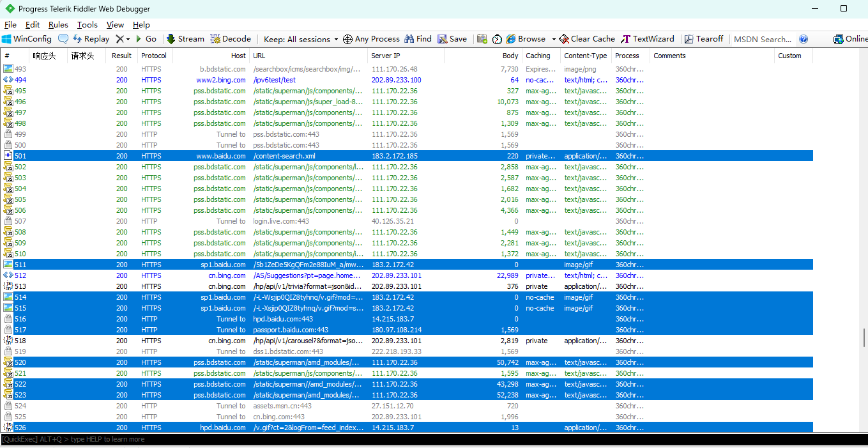The height and width of the screenshot is (448, 868).
Task: Click the camera screenshot icon
Action: point(482,39)
